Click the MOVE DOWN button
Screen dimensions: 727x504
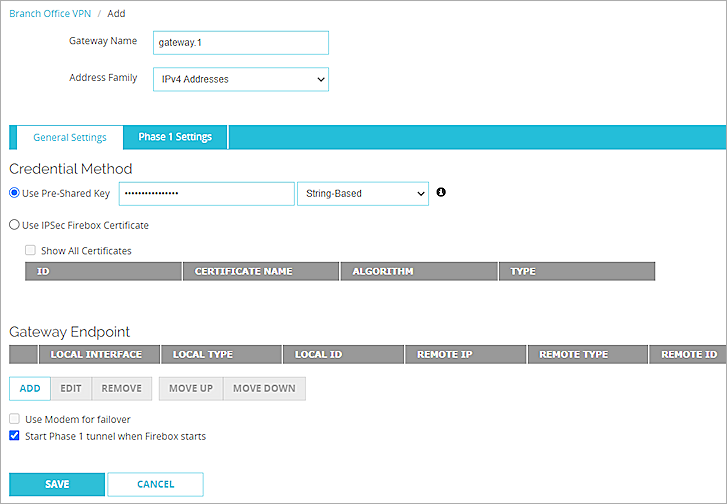pyautogui.click(x=264, y=388)
